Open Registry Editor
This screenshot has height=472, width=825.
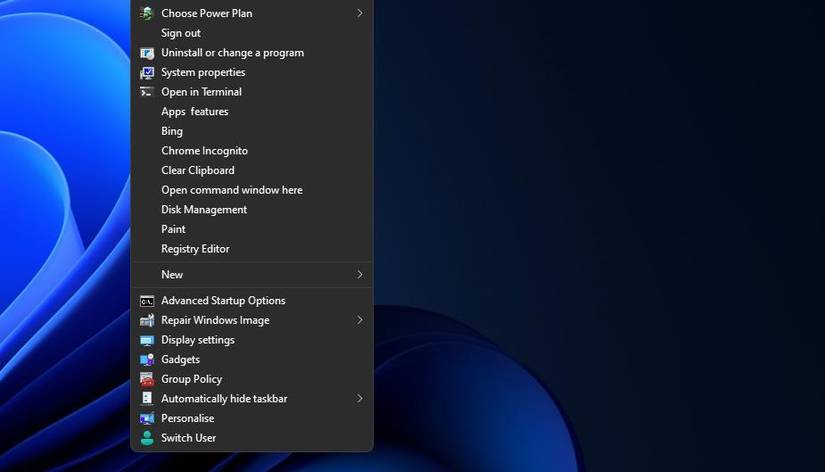tap(195, 249)
